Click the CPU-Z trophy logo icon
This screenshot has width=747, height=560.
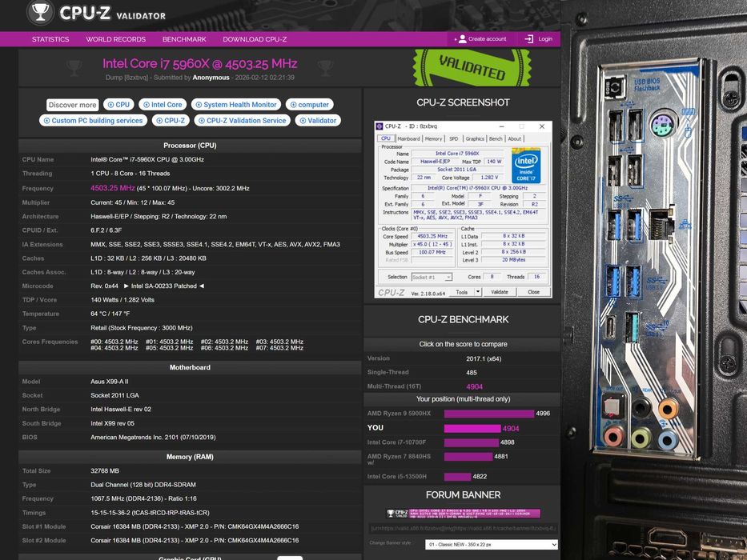(x=40, y=12)
